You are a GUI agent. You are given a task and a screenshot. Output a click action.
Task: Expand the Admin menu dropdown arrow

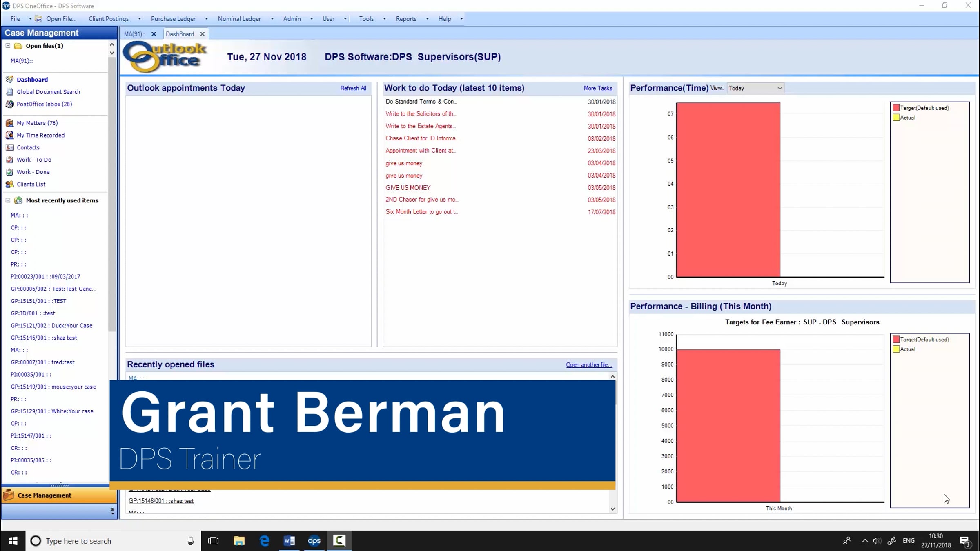[312, 19]
